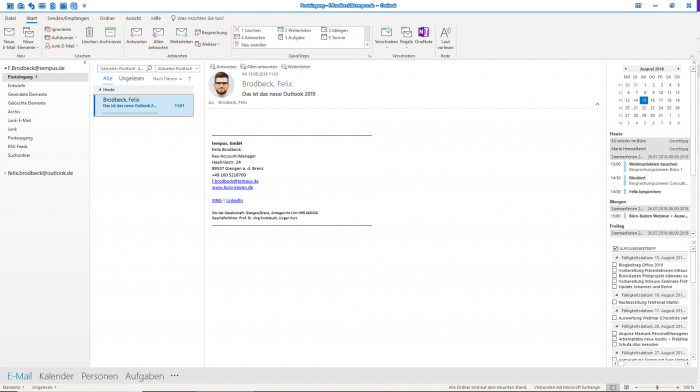Image resolution: width=700 pixels, height=392 pixels.
Task: Open the Entwürfe folder
Action: (x=17, y=85)
